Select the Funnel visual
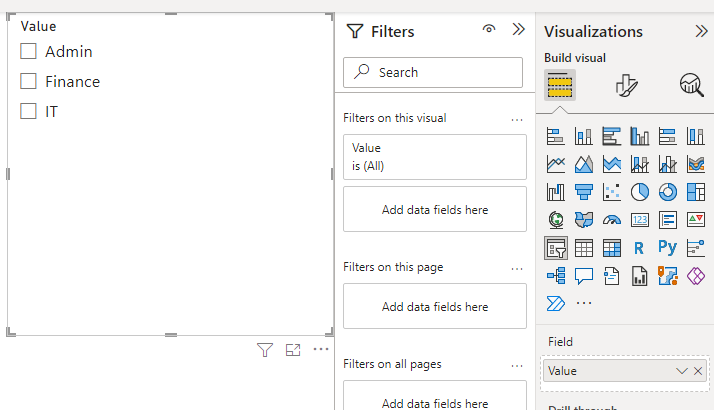Image resolution: width=714 pixels, height=410 pixels. 584,192
